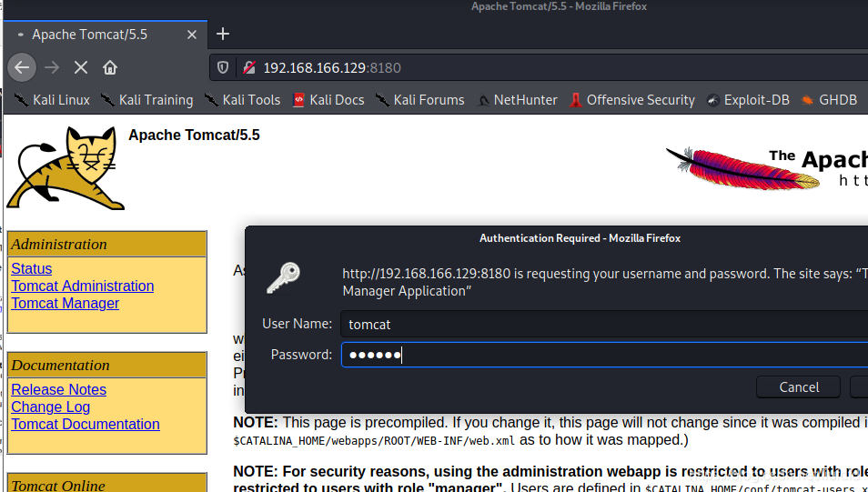This screenshot has height=492, width=868.
Task: Click the Documentation panel header
Action: click(x=106, y=366)
